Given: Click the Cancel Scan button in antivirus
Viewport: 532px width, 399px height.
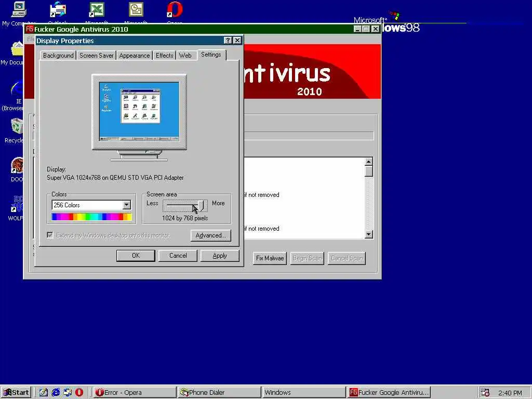Looking at the screenshot, I should tap(347, 258).
